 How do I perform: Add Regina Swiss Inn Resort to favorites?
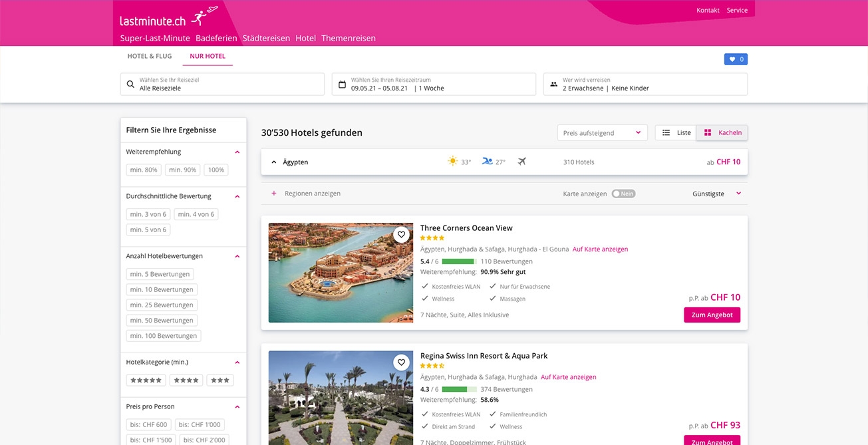tap(400, 362)
